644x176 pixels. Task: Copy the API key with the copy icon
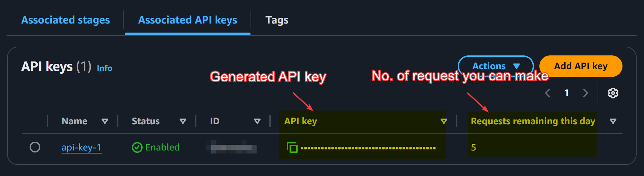tap(292, 147)
